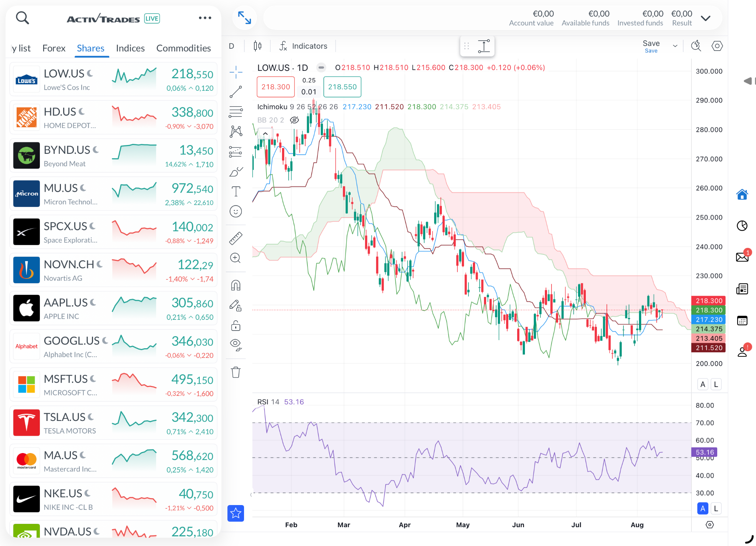Open the three-dot more options menu

click(205, 18)
